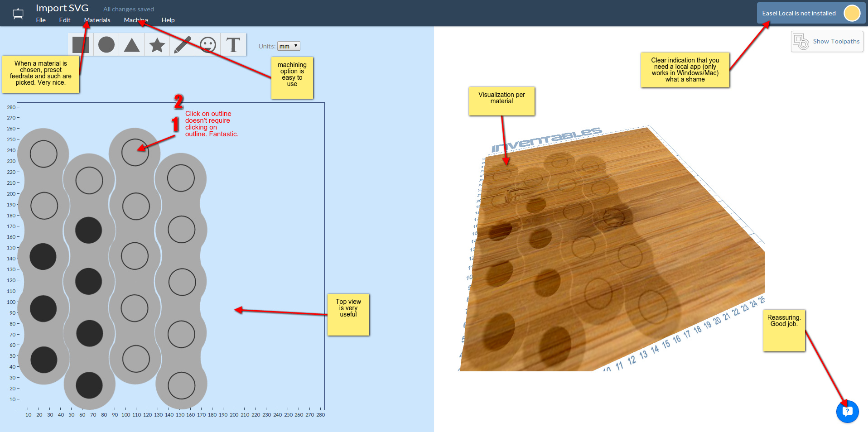Select the square shape tool
868x432 pixels.
(x=81, y=45)
